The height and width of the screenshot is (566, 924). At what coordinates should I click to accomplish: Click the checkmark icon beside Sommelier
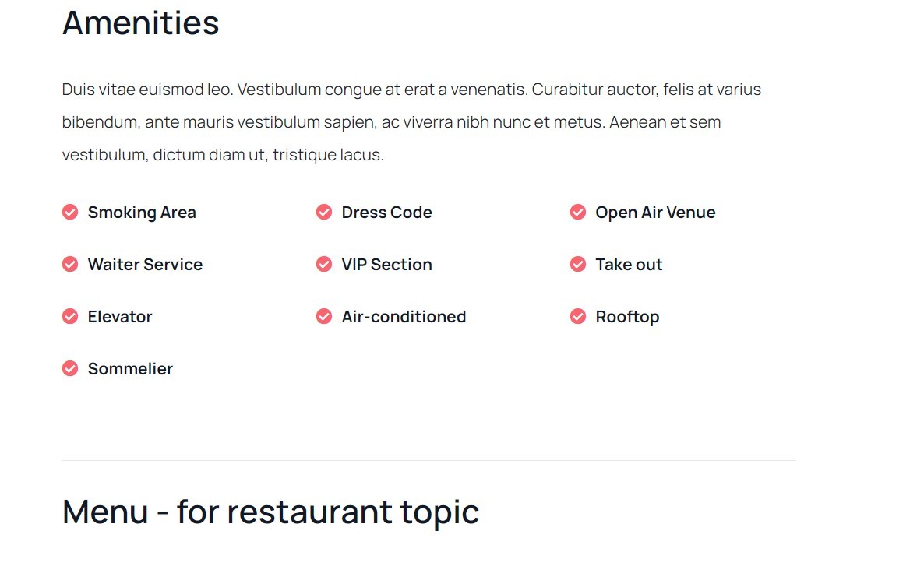70,368
